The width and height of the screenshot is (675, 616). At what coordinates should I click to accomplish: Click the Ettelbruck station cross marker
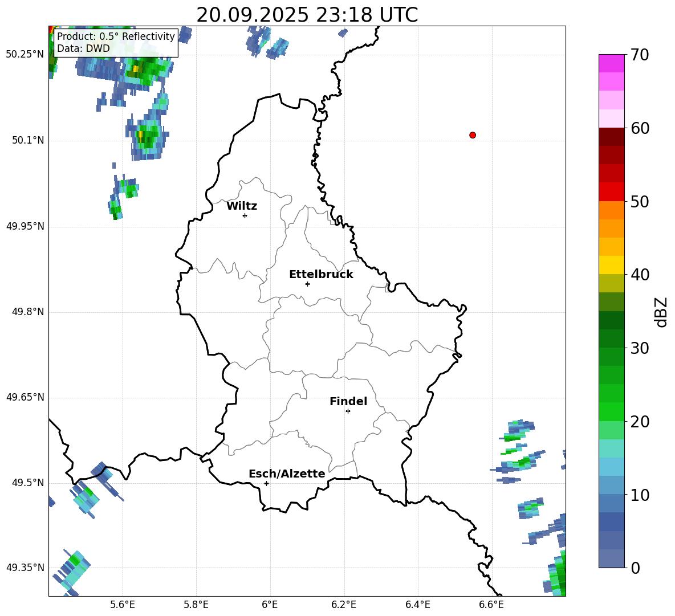[307, 284]
